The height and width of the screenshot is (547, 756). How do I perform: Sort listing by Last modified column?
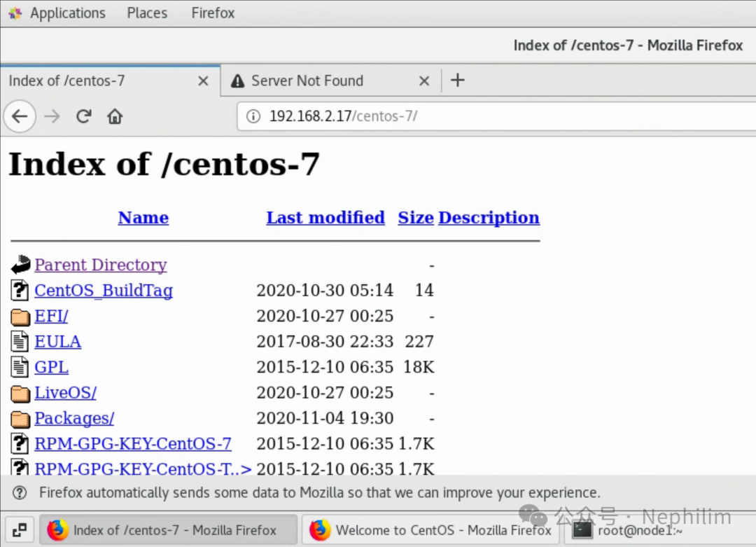[325, 218]
